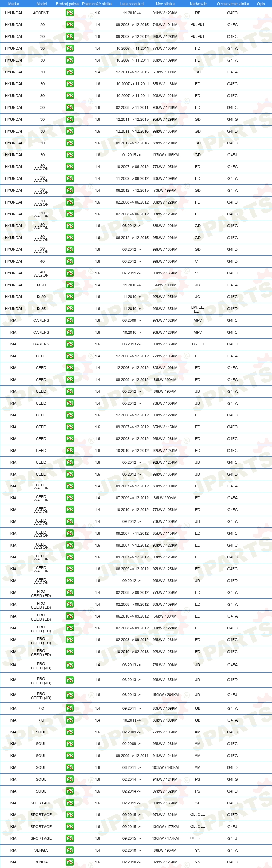The image size is (272, 868).
Task: Click the fuel icon in Kia Rio 09.2011 row
Action: coord(70,708)
